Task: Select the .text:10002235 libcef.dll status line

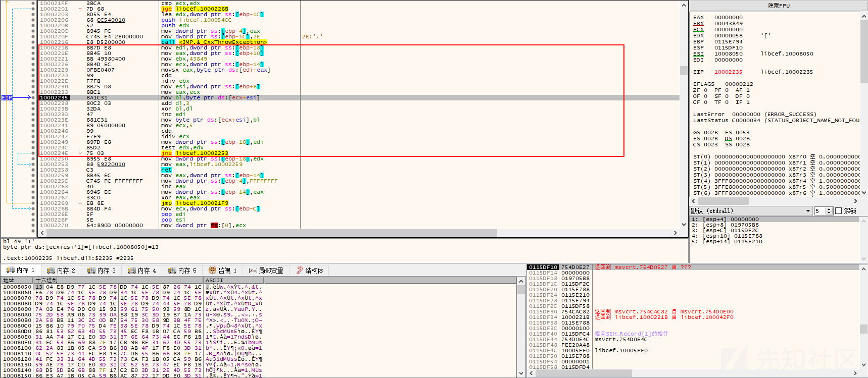Action: coord(68,258)
